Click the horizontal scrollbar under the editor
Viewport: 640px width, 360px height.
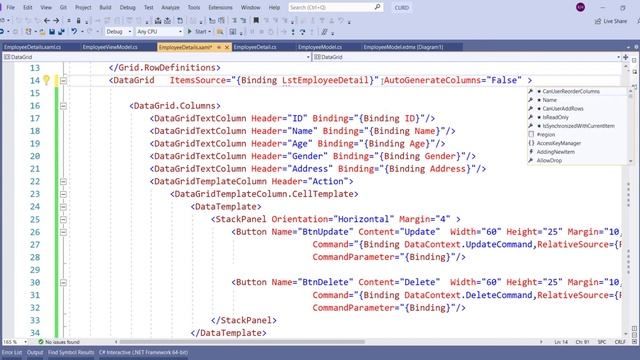point(242,342)
